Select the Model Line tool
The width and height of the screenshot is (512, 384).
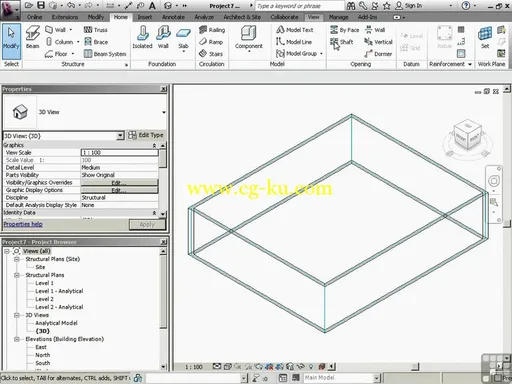[294, 42]
